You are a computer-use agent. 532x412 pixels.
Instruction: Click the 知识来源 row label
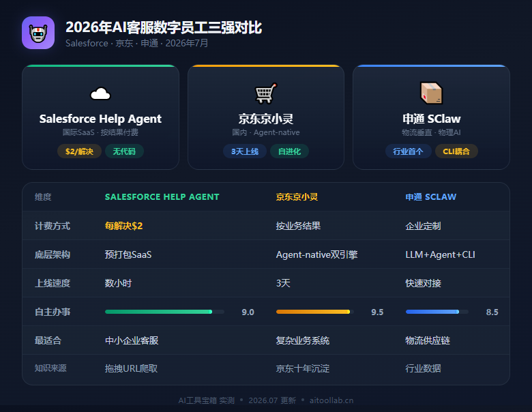point(50,368)
